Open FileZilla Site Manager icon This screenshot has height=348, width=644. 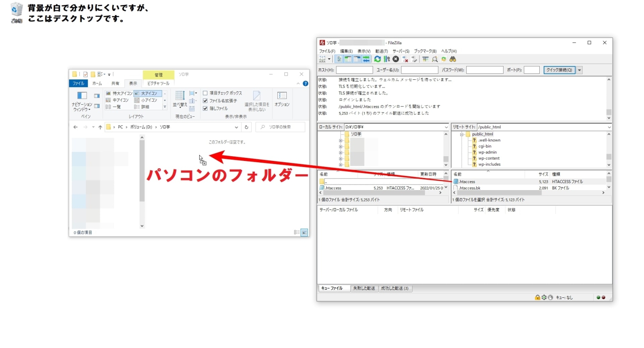click(322, 59)
